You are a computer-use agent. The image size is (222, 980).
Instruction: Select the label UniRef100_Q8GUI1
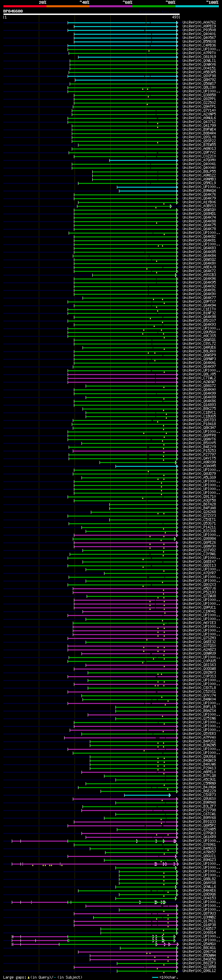(x=199, y=856)
